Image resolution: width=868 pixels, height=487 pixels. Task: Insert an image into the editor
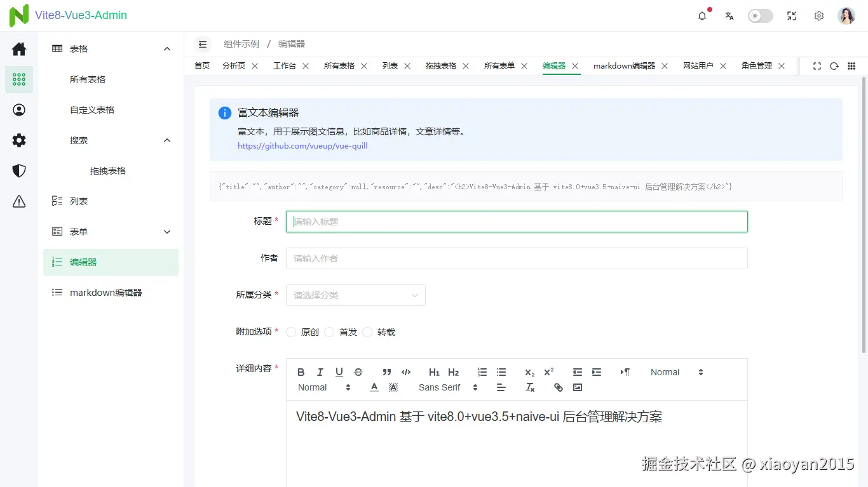coord(578,387)
